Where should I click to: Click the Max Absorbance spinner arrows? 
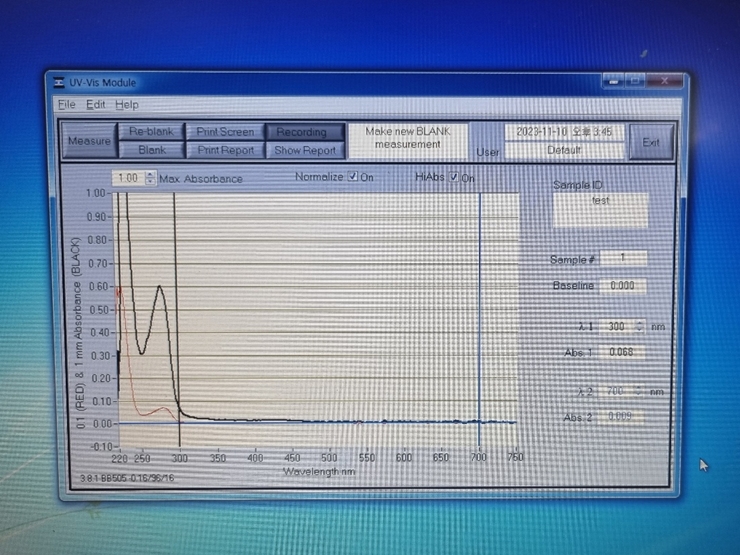pos(150,178)
